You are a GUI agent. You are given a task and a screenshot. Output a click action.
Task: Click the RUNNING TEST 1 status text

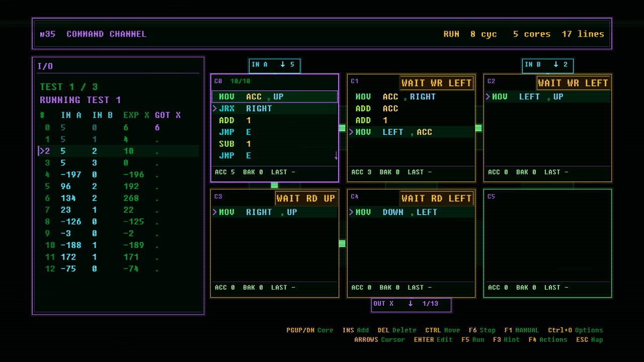80,100
